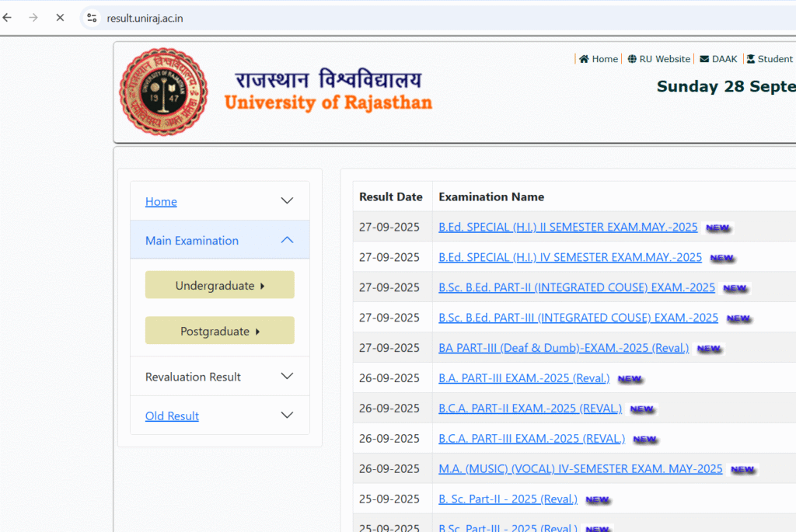
Task: Click the browser back arrow
Action: tap(8, 17)
